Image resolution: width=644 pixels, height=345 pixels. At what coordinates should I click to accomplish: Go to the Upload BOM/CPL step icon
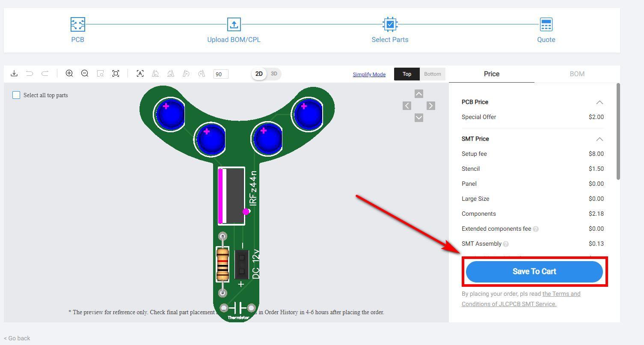[234, 24]
